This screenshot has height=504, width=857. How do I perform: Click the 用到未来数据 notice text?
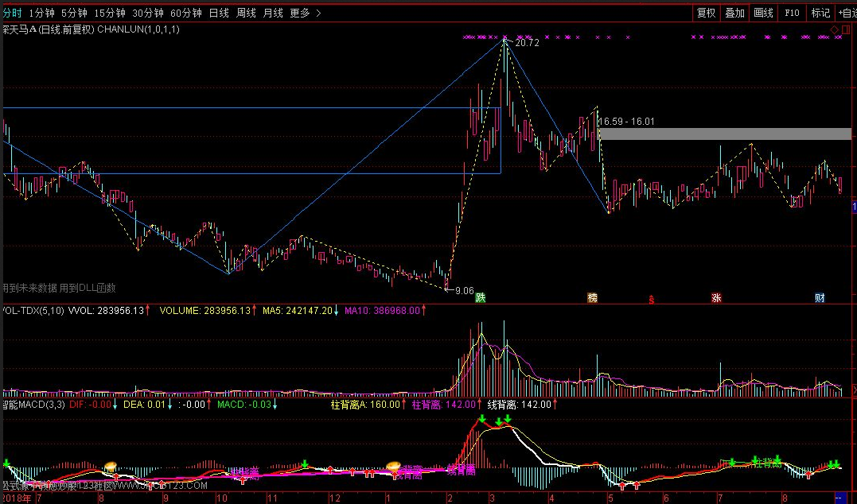click(29, 288)
